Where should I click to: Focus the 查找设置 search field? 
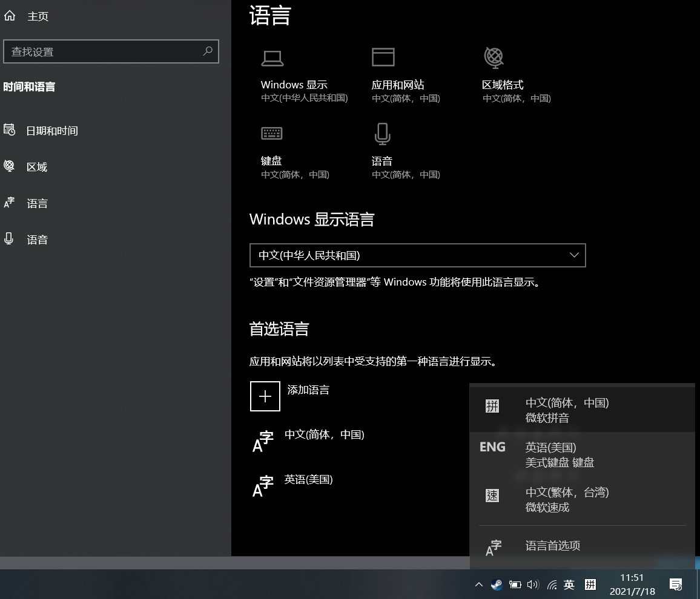click(x=111, y=51)
